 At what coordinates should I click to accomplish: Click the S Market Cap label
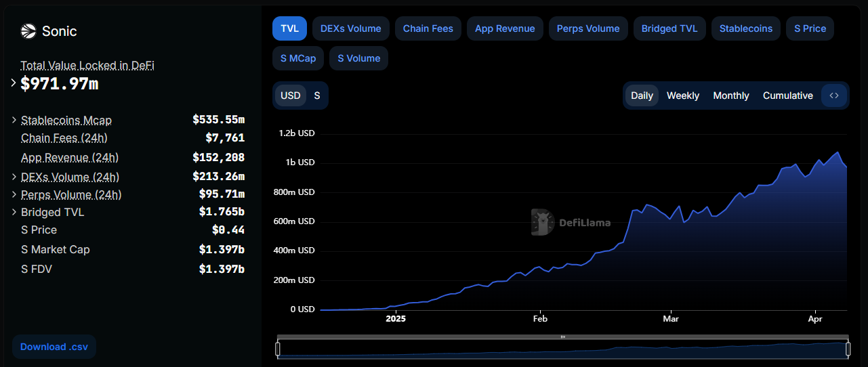(x=56, y=249)
